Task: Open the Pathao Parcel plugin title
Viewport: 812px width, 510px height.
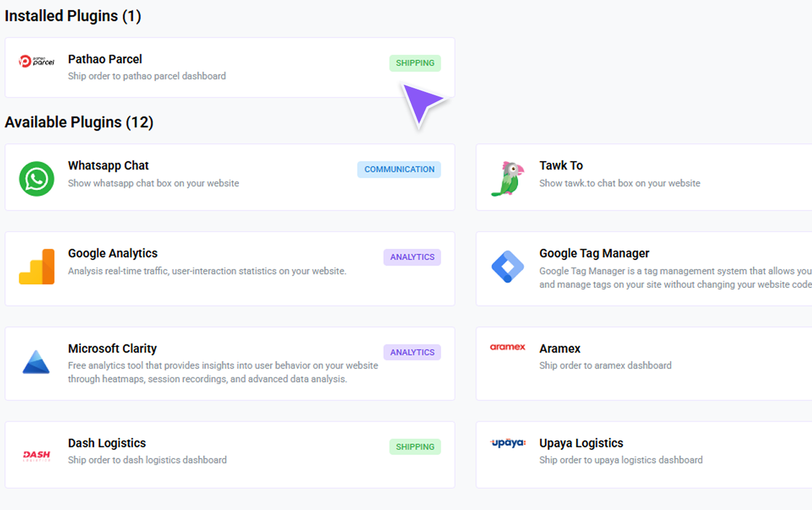Action: click(x=105, y=59)
